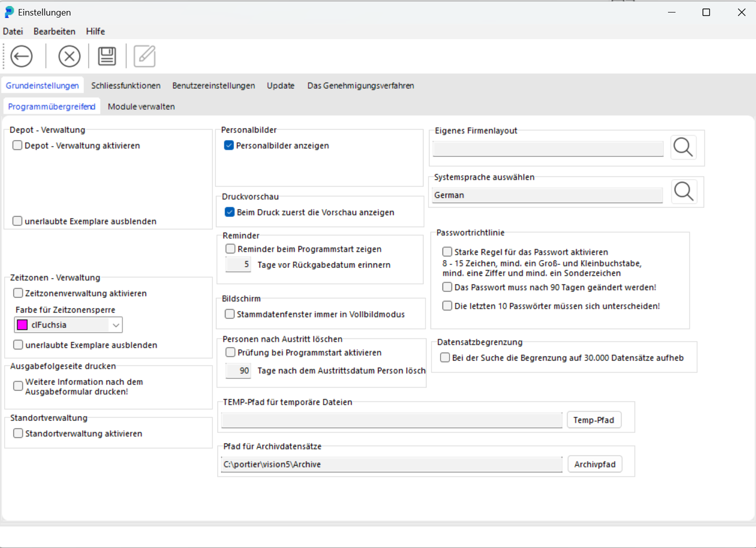This screenshot has width=756, height=548.
Task: Enable Reminder beim Programmstart zeigen
Action: tap(230, 248)
